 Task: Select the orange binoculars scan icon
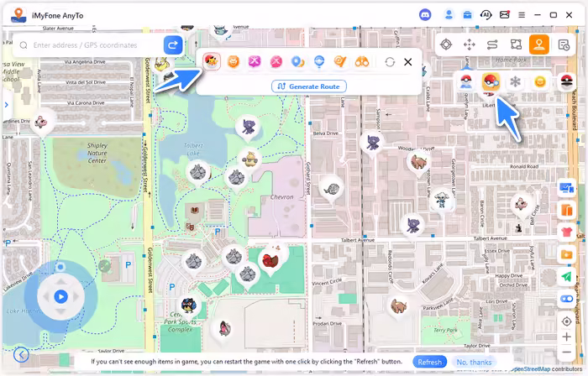tap(362, 62)
